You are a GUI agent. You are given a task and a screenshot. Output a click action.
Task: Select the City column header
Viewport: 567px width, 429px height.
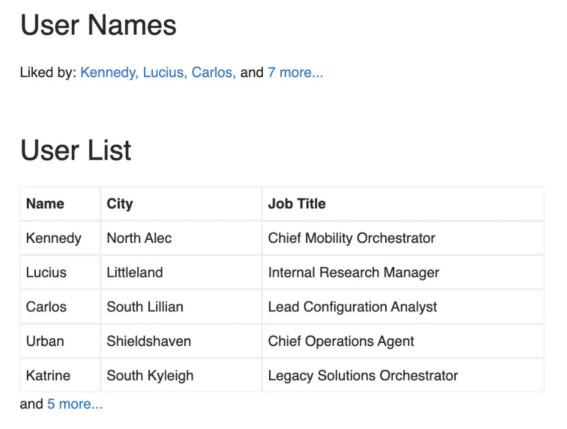tap(181, 204)
